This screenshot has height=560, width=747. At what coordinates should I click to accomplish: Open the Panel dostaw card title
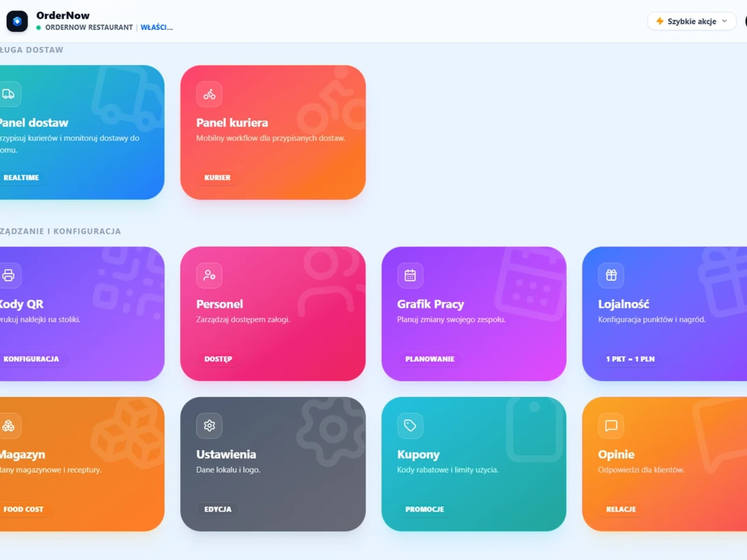point(34,123)
